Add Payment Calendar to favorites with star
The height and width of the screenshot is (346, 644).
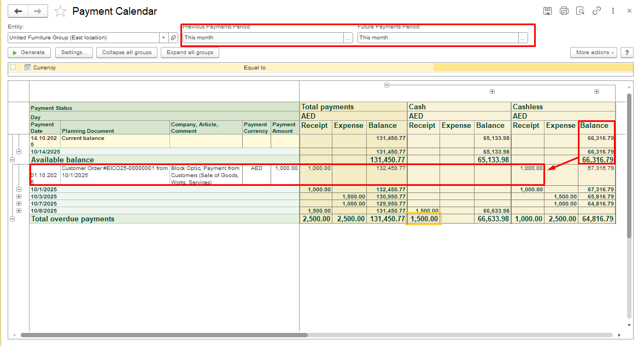click(x=61, y=11)
